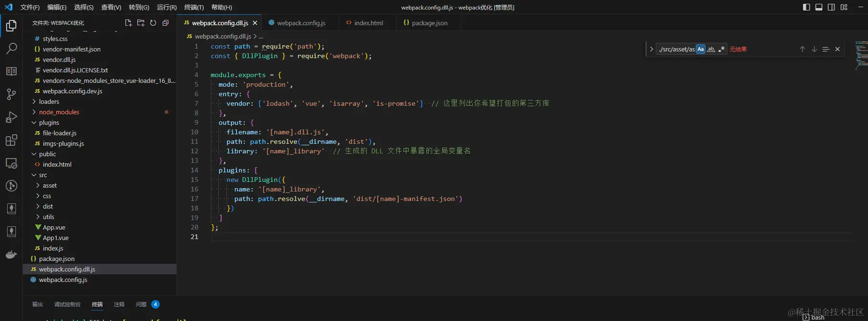The height and width of the screenshot is (321, 868).
Task: Switch to the 问题 panel tab
Action: [147, 304]
